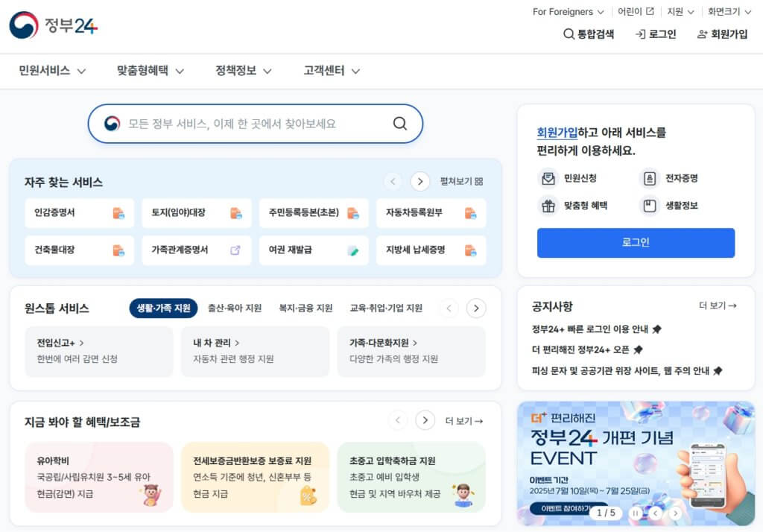Viewport: 763px width, 532px height.
Task: Click the 민원신청 icon
Action: coord(548,178)
